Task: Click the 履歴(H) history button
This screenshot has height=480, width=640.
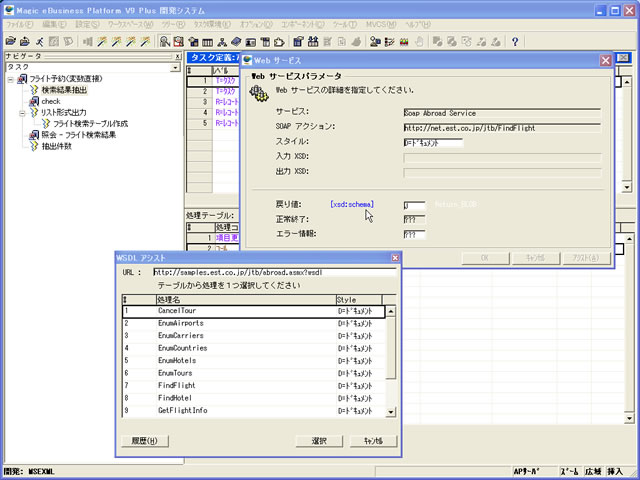Action: (x=145, y=441)
